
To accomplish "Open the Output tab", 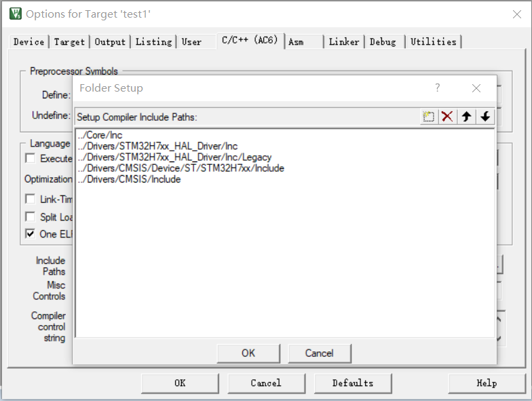I will (x=110, y=42).
